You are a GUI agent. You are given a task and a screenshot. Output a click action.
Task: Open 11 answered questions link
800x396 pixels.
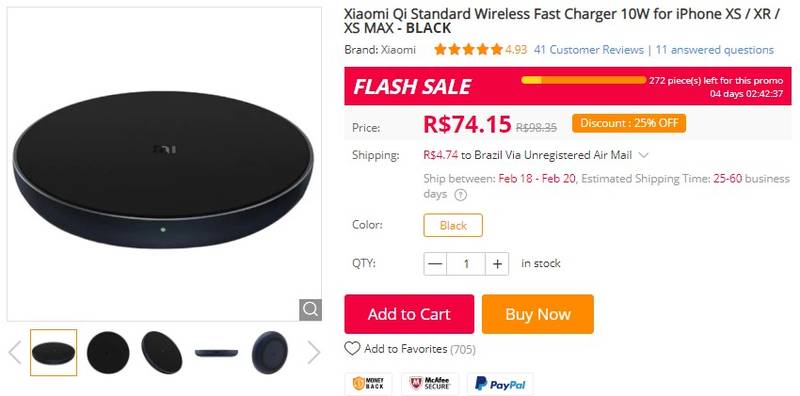(715, 50)
